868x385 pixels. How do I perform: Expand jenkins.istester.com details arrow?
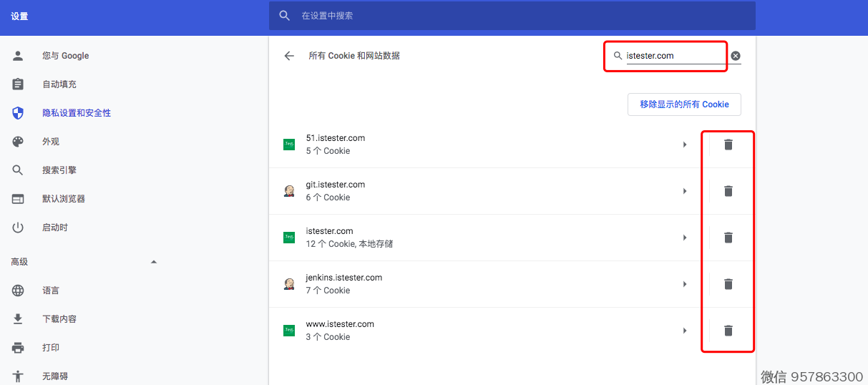coord(685,284)
